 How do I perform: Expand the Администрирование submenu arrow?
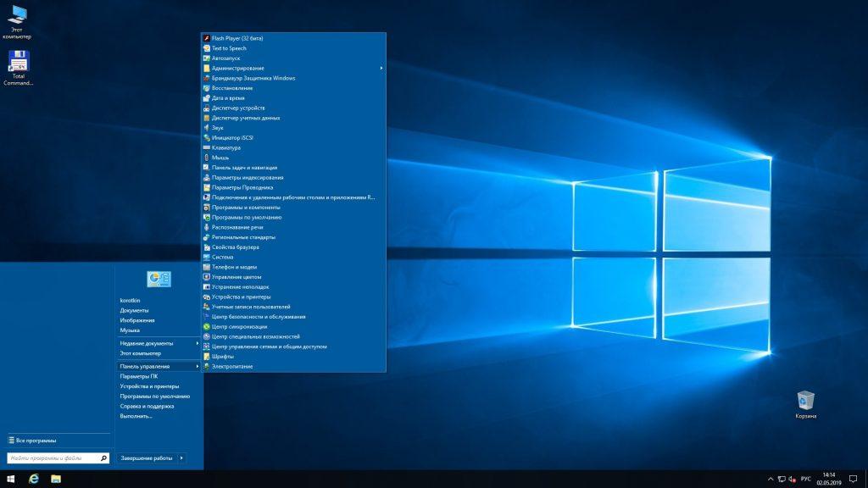[381, 68]
